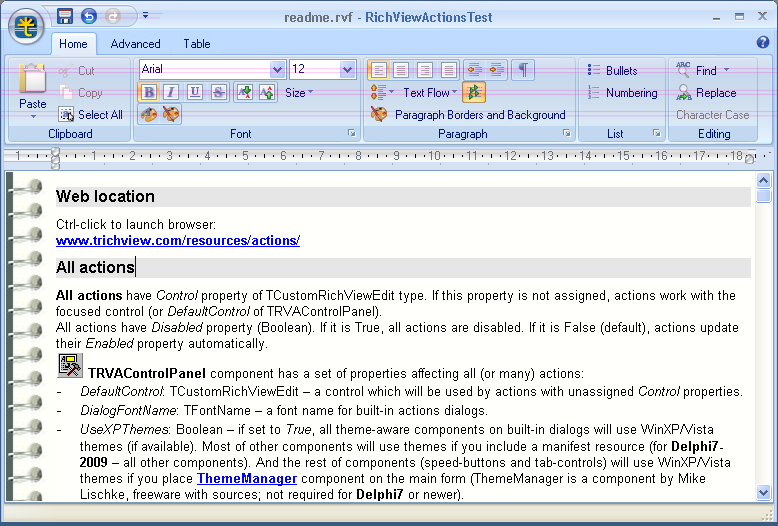Set paragraph alignment to right
The height and width of the screenshot is (526, 778).
pyautogui.click(x=425, y=70)
